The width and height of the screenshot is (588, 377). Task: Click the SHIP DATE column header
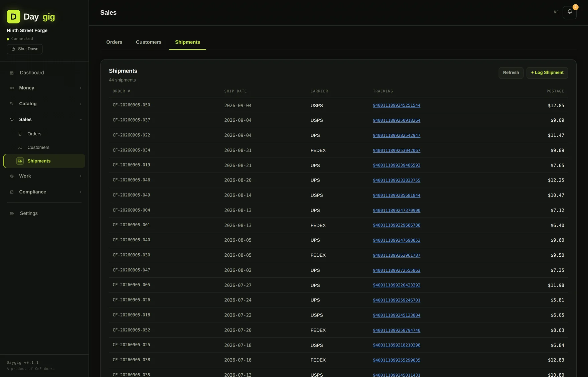[236, 91]
